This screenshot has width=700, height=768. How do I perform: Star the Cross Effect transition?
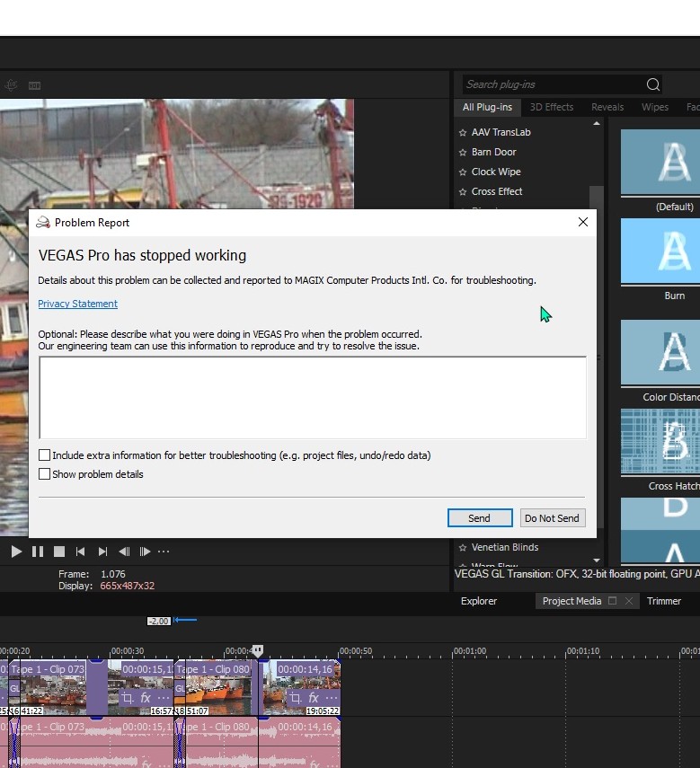[x=463, y=191]
